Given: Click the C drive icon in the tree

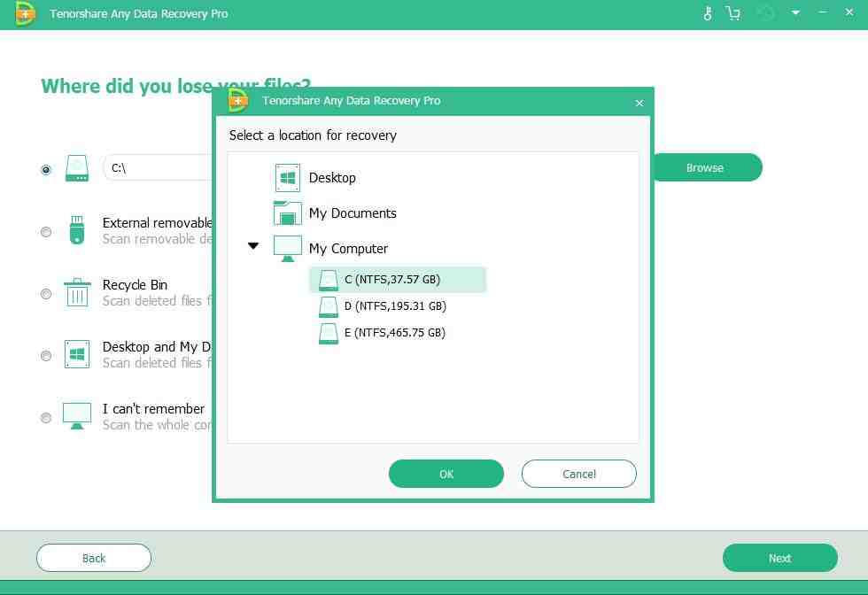Looking at the screenshot, I should 329,280.
